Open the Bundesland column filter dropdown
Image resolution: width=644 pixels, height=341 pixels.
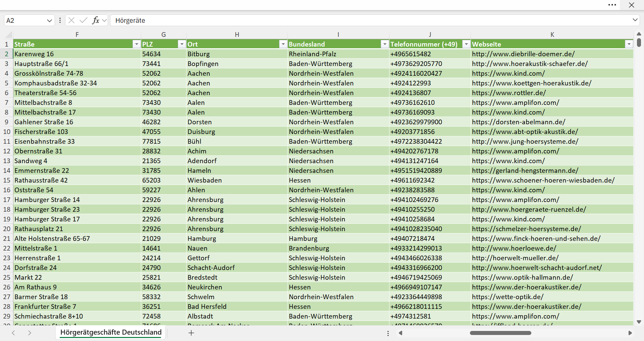[384, 44]
